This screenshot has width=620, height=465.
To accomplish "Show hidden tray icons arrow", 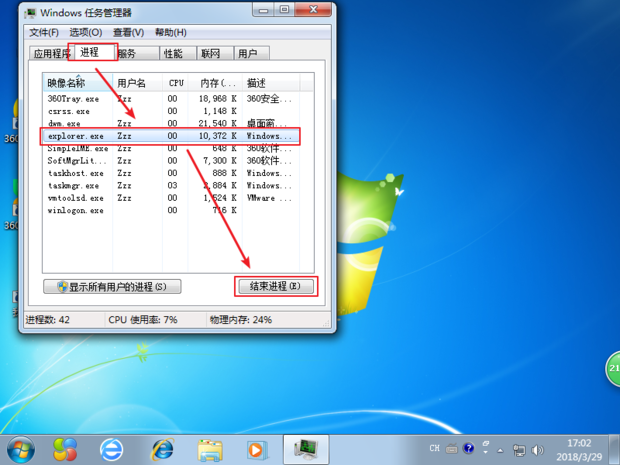I will [500, 450].
